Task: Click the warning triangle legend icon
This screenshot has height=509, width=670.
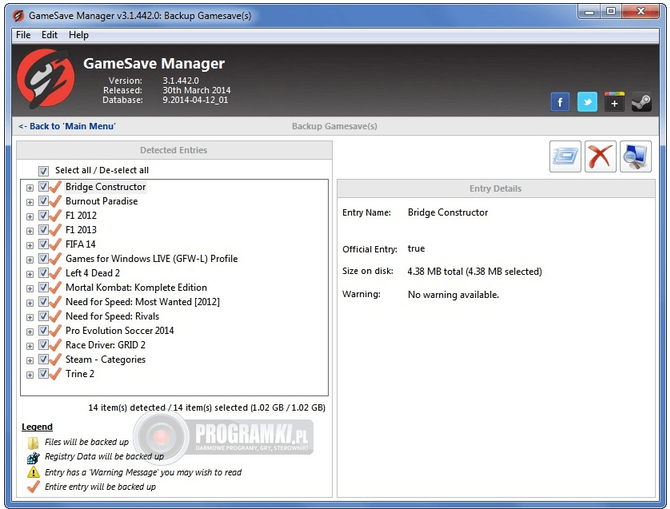Action: (33, 472)
